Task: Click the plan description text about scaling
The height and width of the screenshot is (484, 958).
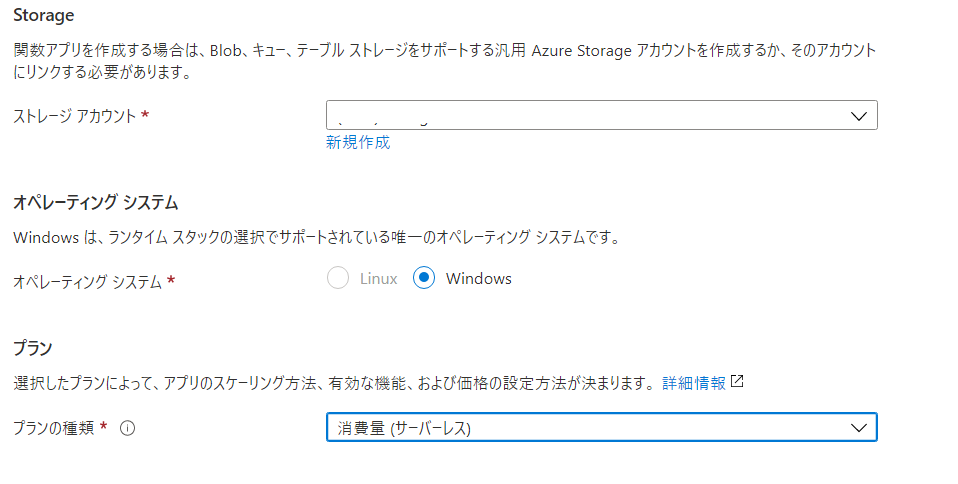Action: (330, 383)
